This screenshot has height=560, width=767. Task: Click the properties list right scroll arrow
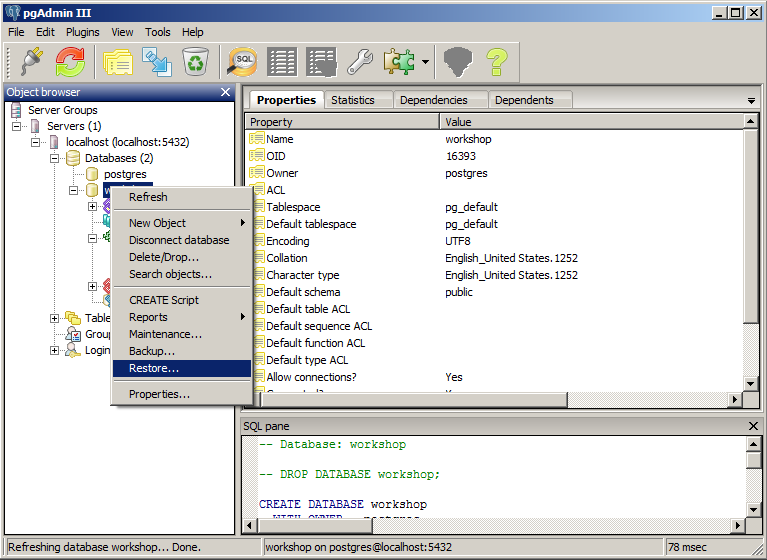pos(734,400)
